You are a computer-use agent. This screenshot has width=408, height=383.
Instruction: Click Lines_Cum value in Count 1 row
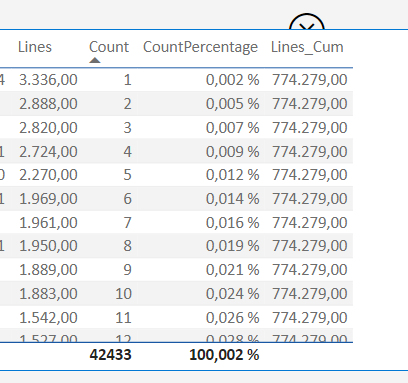(310, 80)
